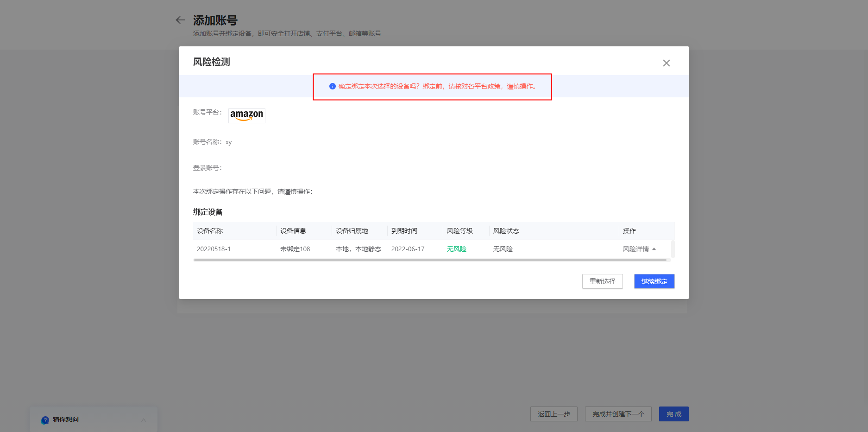The width and height of the screenshot is (868, 432).
Task: Click the 重新选择 button to reselect devices
Action: pos(602,281)
